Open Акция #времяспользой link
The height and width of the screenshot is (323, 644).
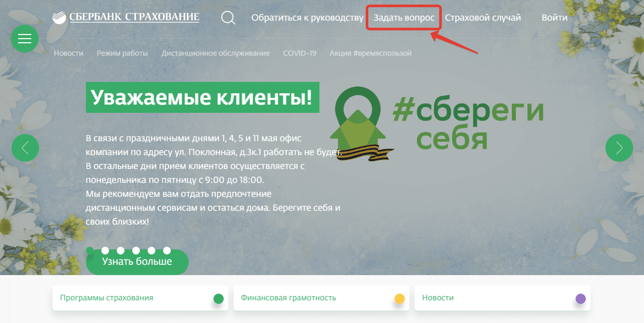(x=370, y=53)
